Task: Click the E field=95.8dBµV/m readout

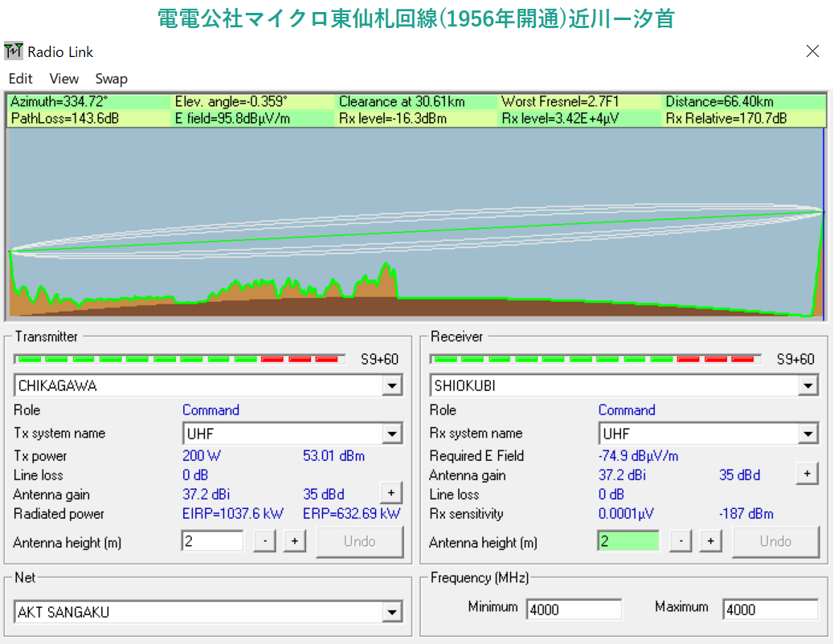Action: point(232,118)
